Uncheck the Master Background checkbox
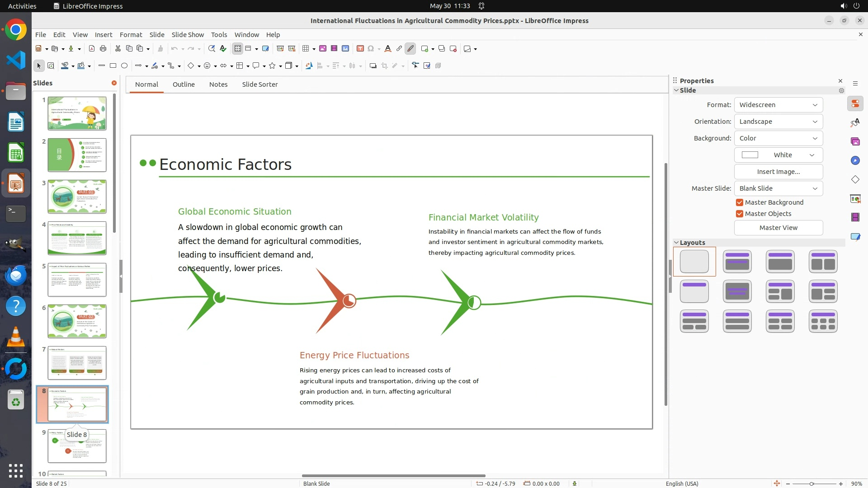The height and width of the screenshot is (488, 868). pyautogui.click(x=740, y=202)
